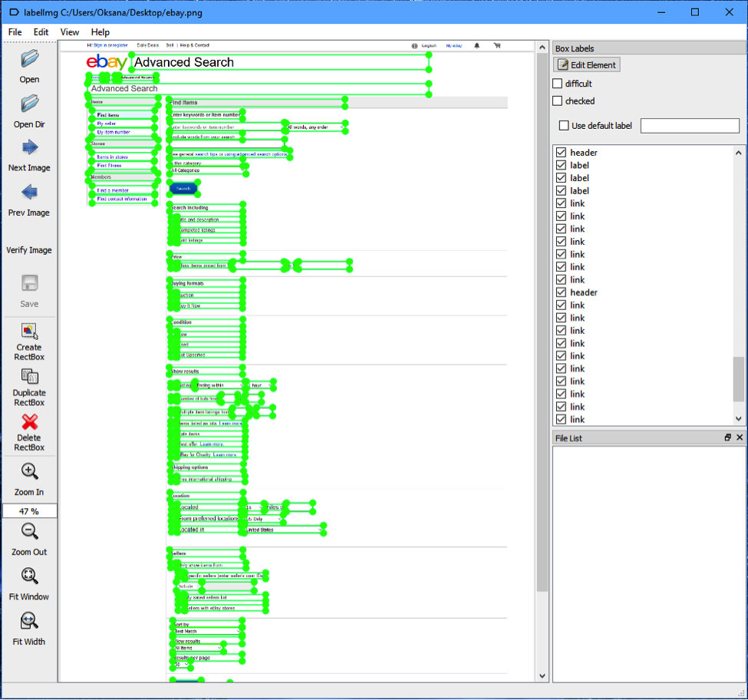Click the Duplicate RectBox tool
The height and width of the screenshot is (700, 748).
[x=29, y=377]
